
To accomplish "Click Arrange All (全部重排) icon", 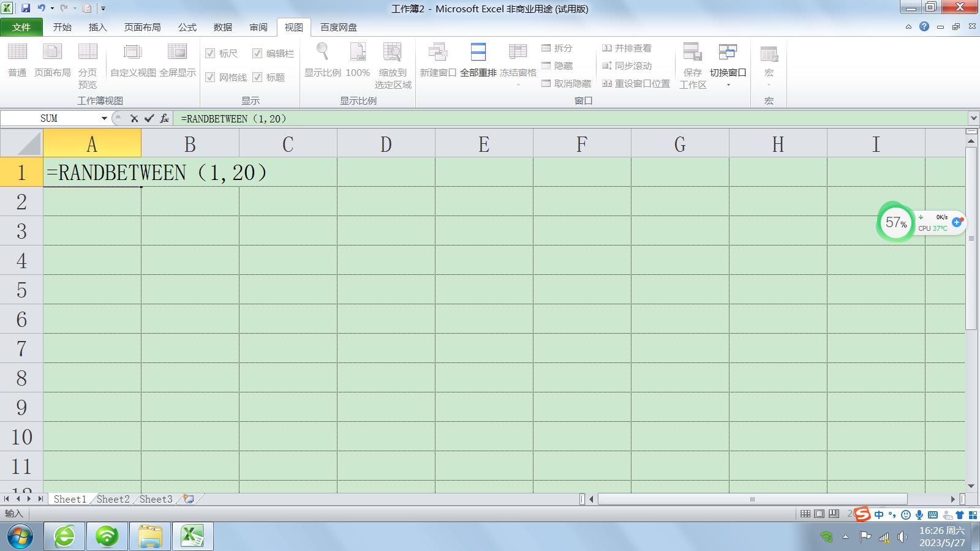I will [478, 53].
